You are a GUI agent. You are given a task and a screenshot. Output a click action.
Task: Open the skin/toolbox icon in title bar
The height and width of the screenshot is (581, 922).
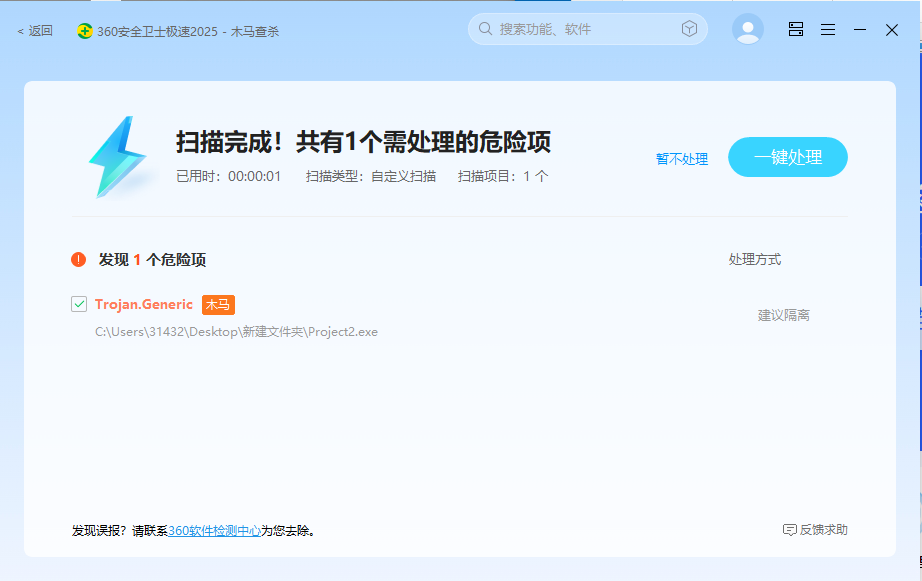796,29
